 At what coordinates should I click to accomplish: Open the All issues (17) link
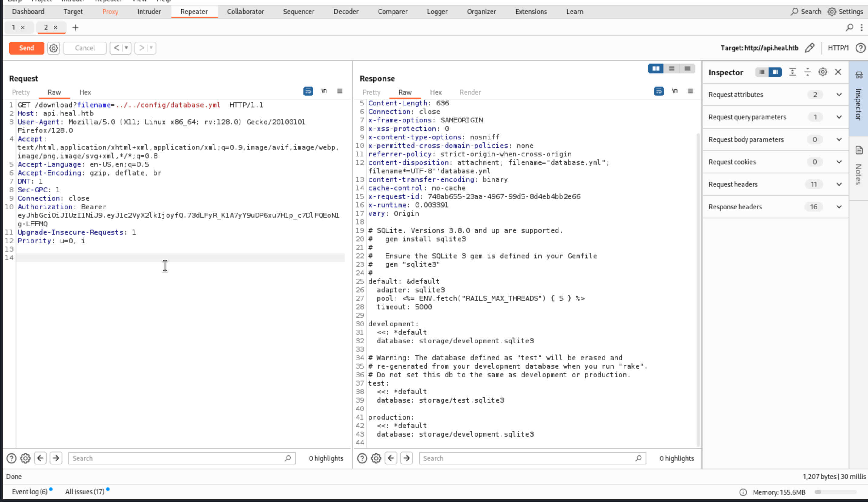coord(85,492)
